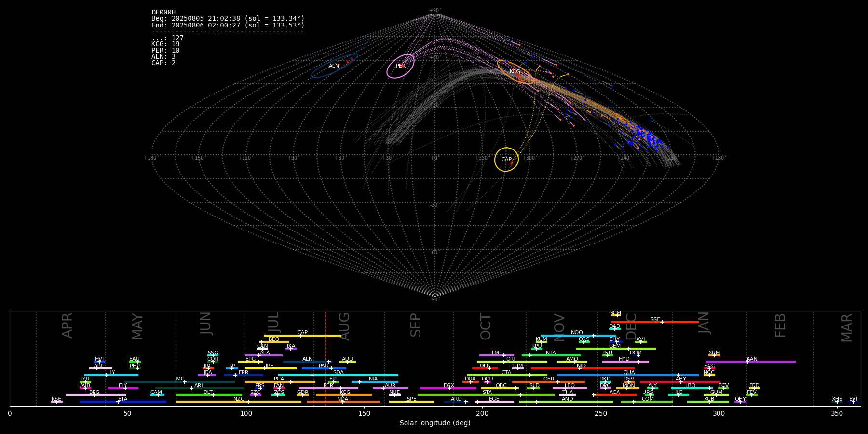Screen dimensions: 868x434
Task: Click the yellow NZC shower bar
Action: click(239, 402)
